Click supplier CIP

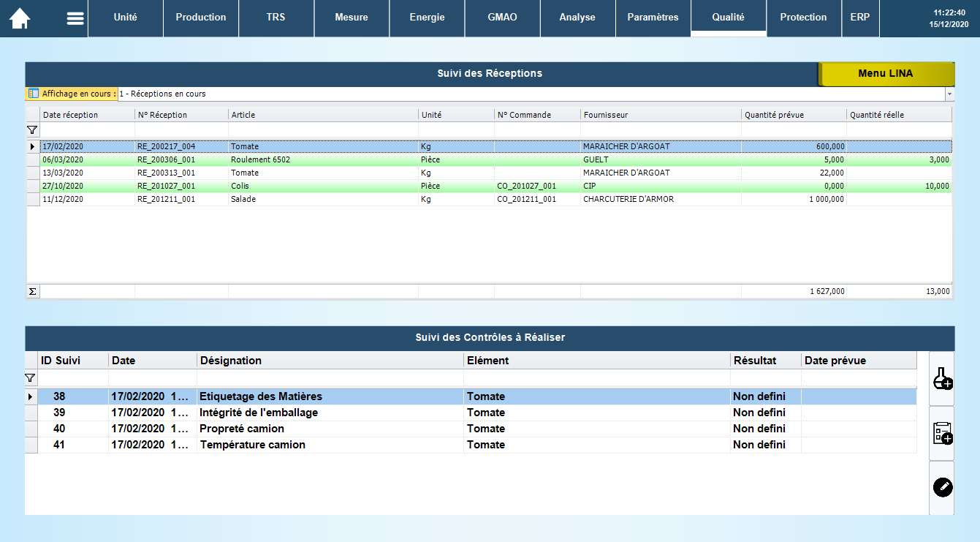[x=589, y=186]
